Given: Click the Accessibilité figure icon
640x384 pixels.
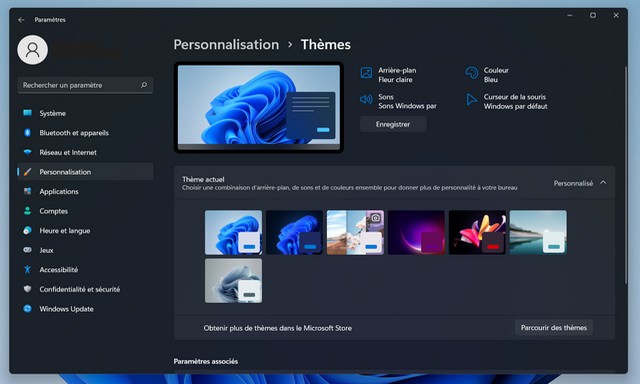Looking at the screenshot, I should click(x=27, y=269).
